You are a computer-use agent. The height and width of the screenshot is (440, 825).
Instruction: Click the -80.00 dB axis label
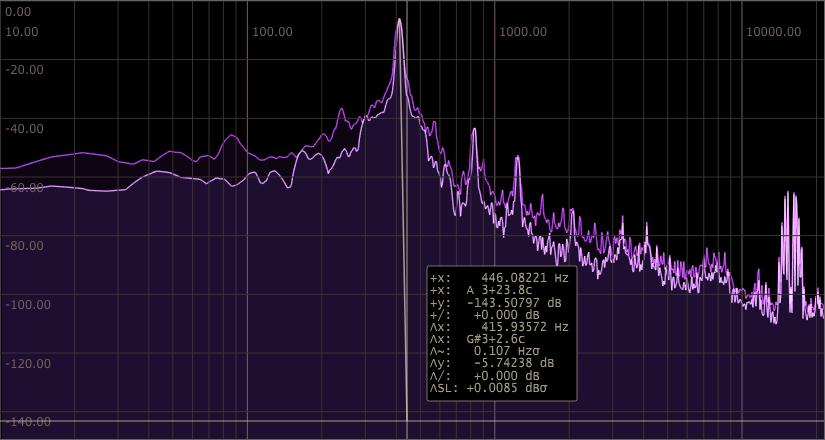coord(24,246)
